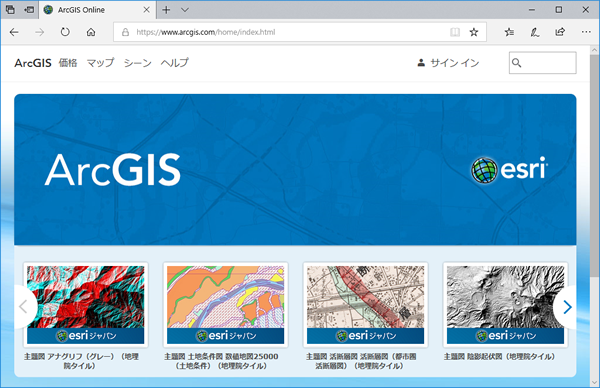
Task: Click the 主題図 活断層図 title text
Action: coord(361,361)
